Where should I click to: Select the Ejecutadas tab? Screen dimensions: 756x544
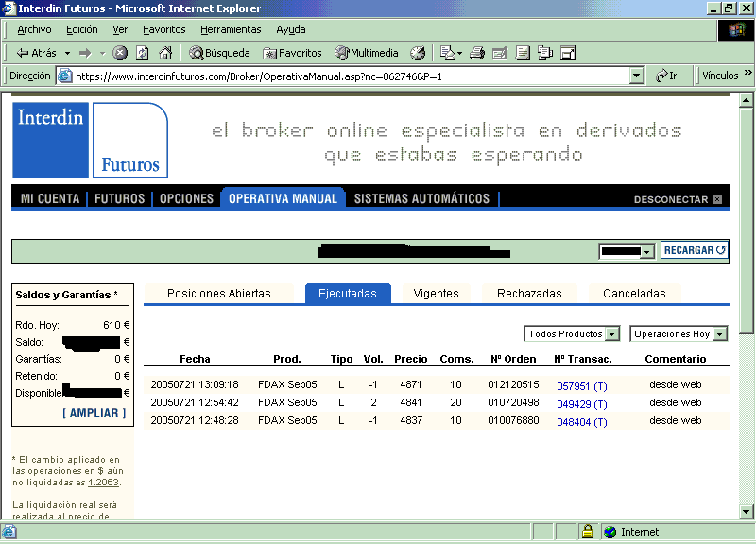(348, 294)
